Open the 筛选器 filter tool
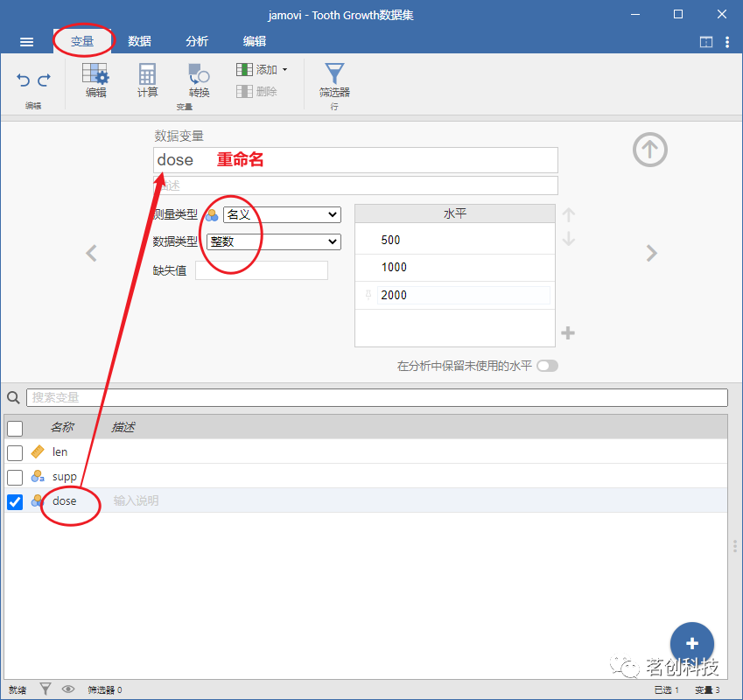The height and width of the screenshot is (700, 743). (334, 80)
